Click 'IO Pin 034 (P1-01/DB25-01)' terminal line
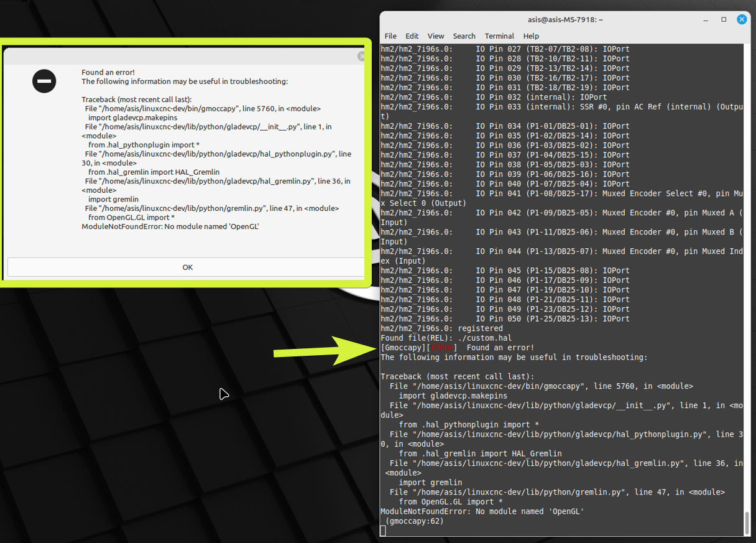The width and height of the screenshot is (756, 543). [505, 126]
